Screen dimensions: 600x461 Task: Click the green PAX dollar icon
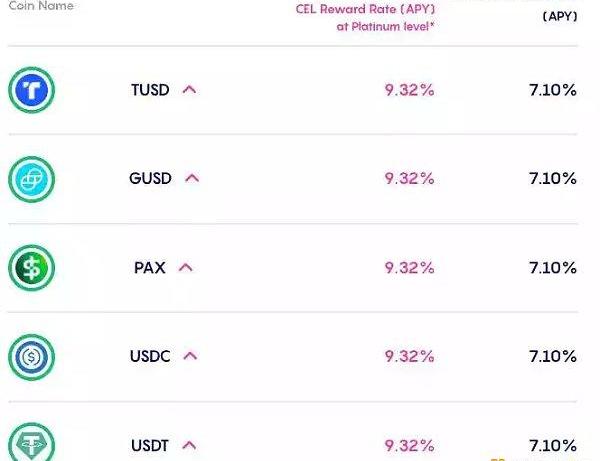coord(31,268)
